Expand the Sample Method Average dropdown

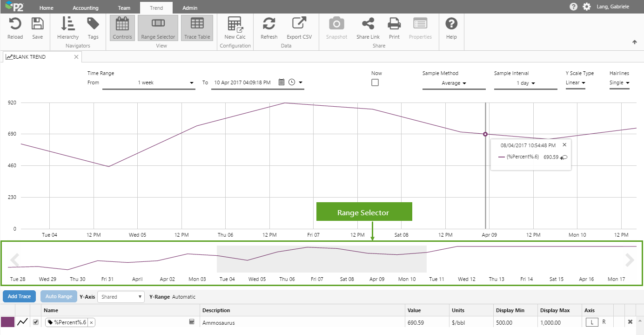(454, 83)
